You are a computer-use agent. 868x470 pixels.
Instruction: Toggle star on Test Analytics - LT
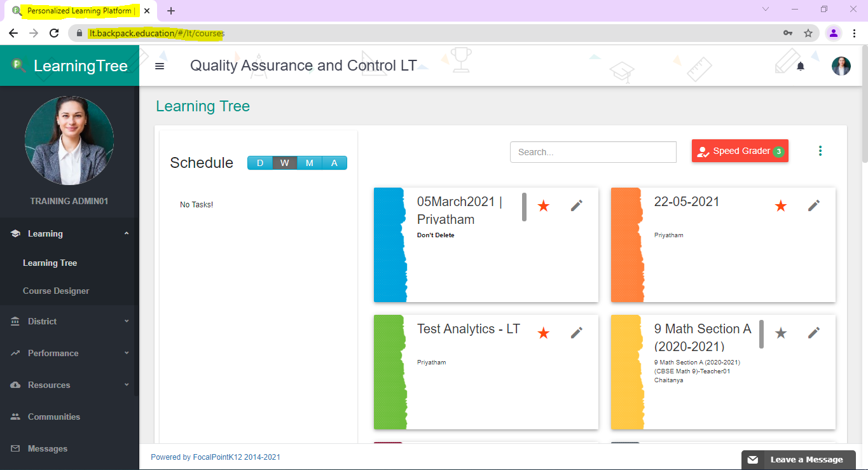click(x=543, y=333)
